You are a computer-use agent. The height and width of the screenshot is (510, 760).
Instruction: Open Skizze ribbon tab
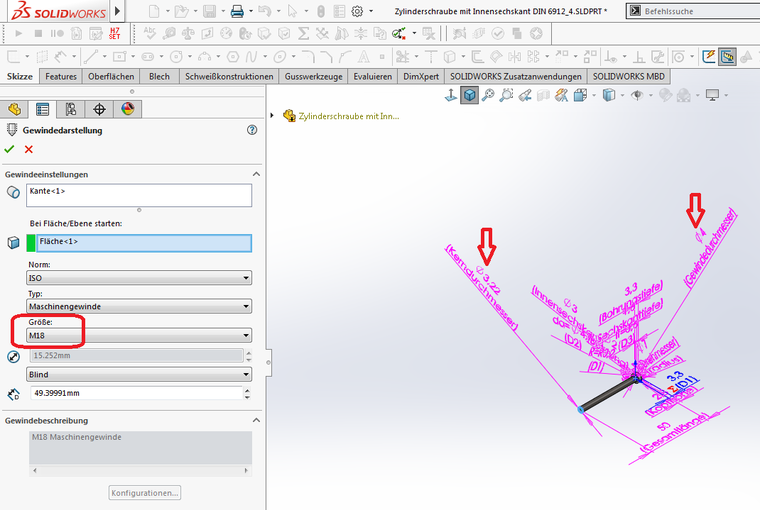coord(20,77)
